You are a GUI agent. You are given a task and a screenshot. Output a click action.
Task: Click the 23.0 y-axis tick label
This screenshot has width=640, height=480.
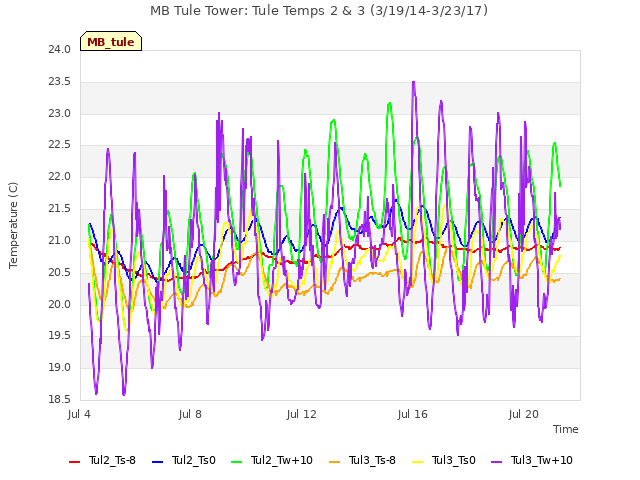tap(60, 113)
